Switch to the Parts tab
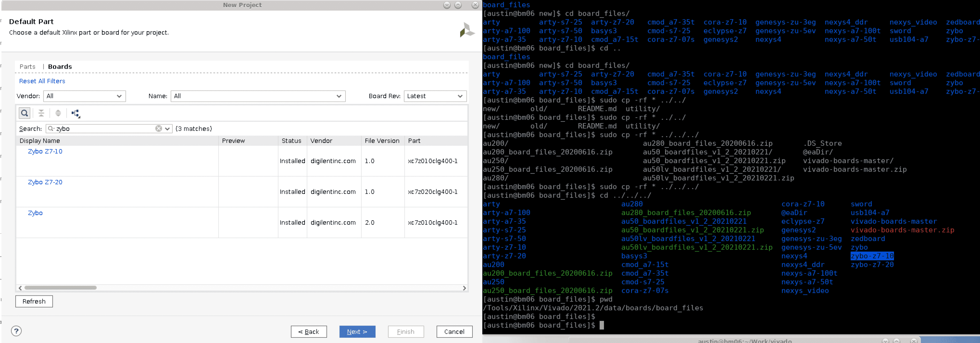This screenshot has width=980, height=343. tap(27, 67)
